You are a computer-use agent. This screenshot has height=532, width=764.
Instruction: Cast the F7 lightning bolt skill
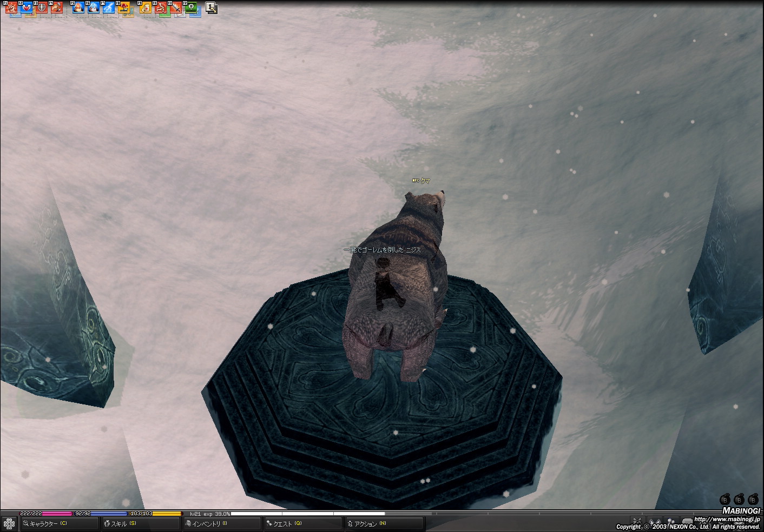[x=109, y=8]
